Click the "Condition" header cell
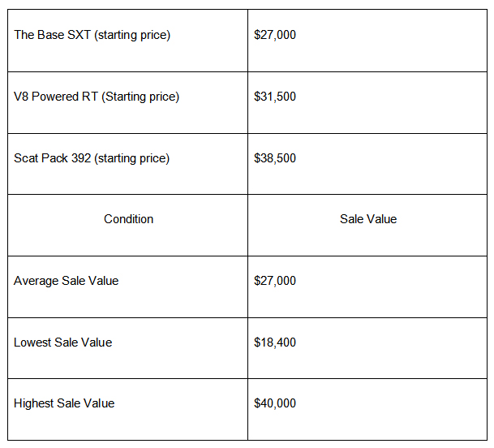 [128, 219]
